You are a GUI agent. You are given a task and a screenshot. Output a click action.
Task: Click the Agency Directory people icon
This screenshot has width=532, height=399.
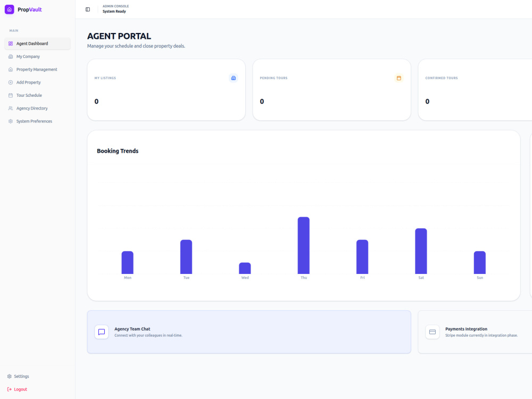point(11,108)
